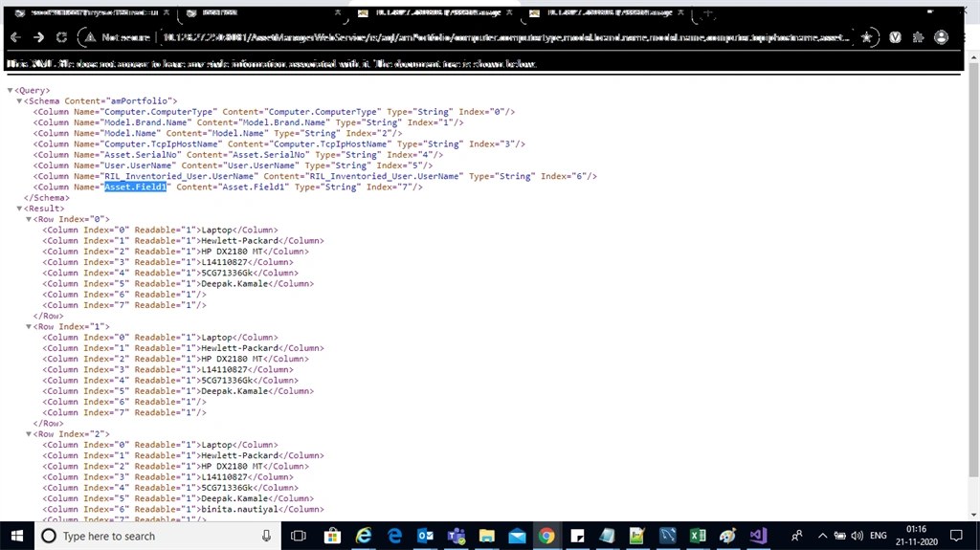Reload the current XML page

click(61, 37)
